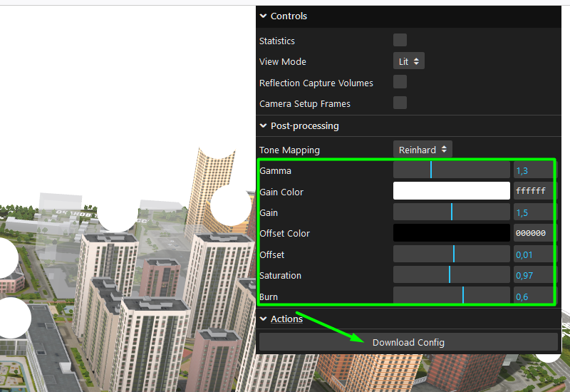570x392 pixels.
Task: Click the Gain slider track
Action: [x=452, y=212]
